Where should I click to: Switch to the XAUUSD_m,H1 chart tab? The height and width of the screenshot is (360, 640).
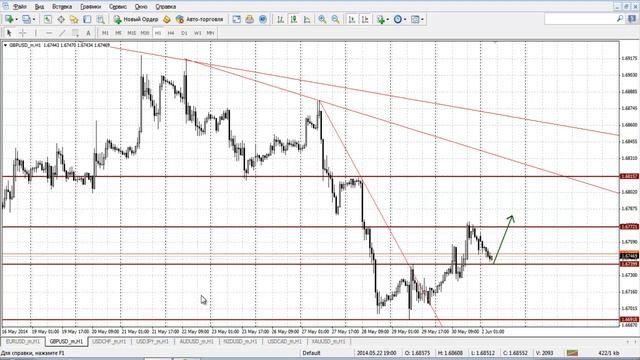pyautogui.click(x=328, y=342)
